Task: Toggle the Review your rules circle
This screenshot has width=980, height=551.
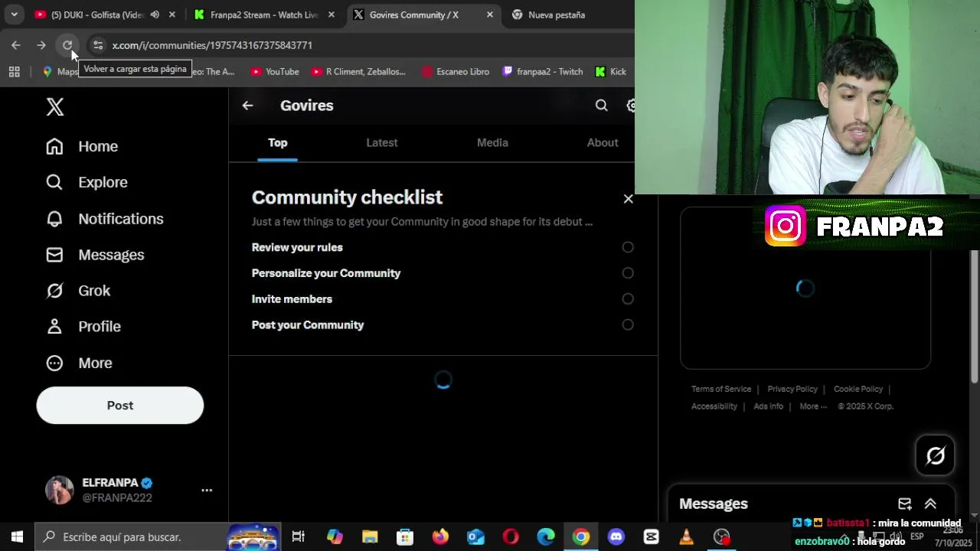Action: click(628, 247)
